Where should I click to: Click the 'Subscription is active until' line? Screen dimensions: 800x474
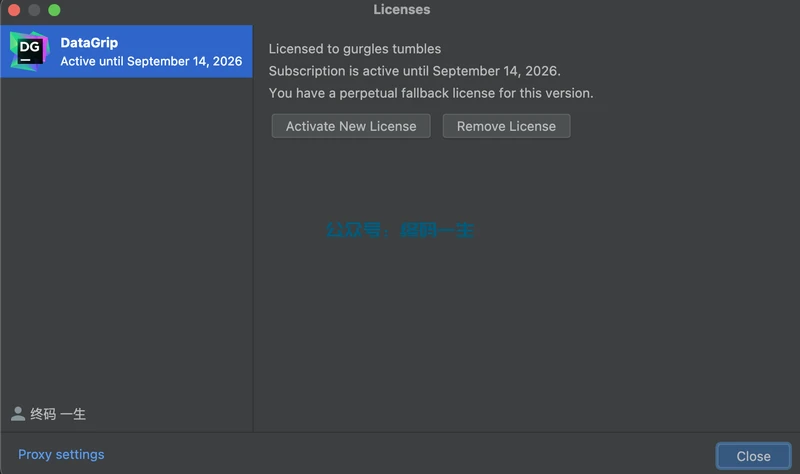coord(414,71)
